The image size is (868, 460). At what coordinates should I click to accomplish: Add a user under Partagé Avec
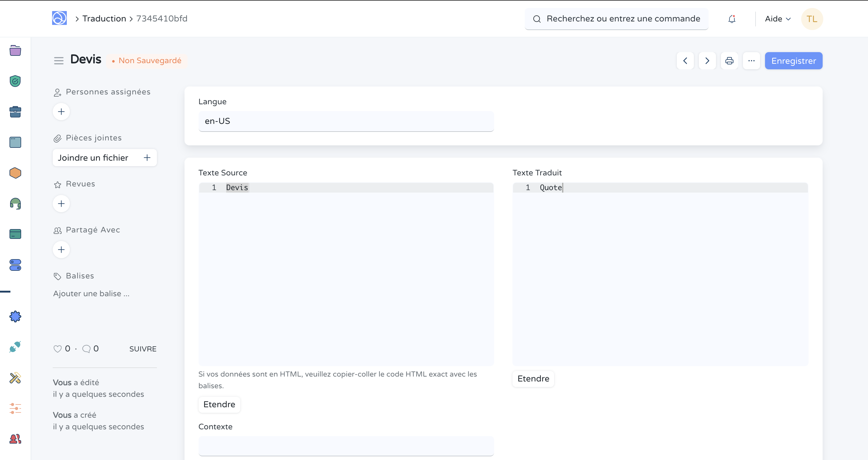point(61,250)
